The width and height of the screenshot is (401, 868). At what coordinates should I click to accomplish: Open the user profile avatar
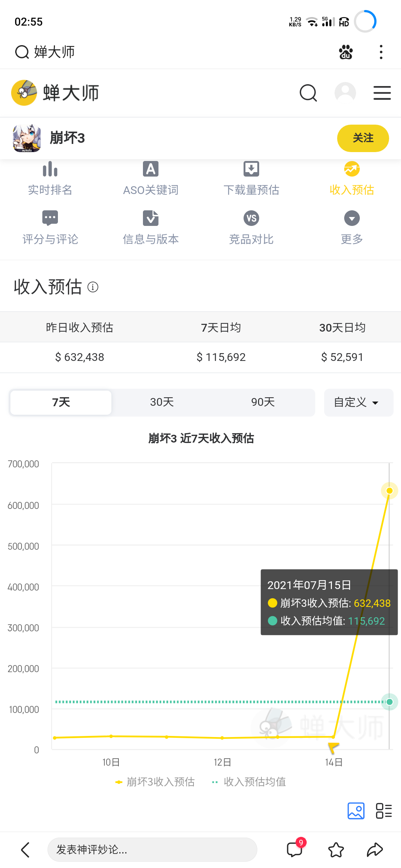(345, 93)
